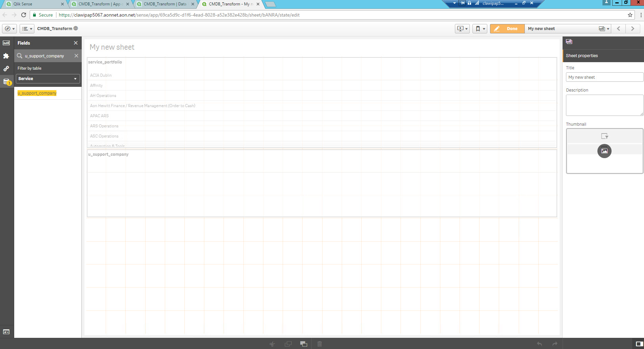644x349 pixels.
Task: Click the copy icon in bottom bar
Action: (288, 344)
